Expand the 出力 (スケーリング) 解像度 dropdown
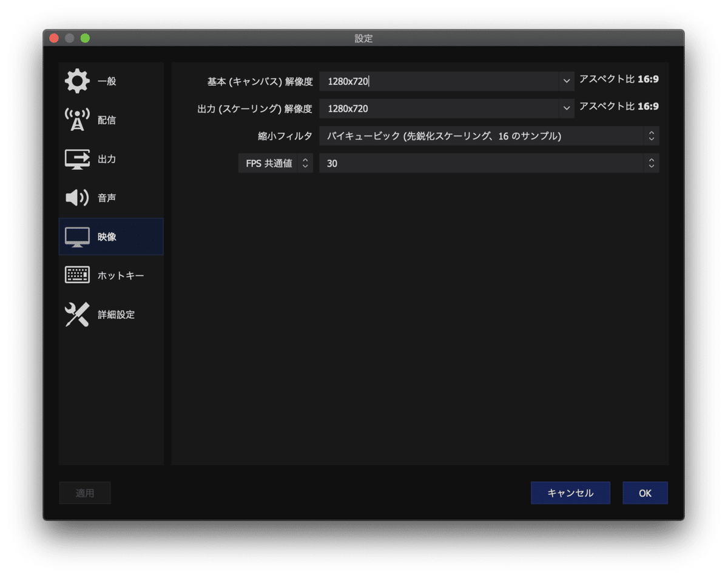The image size is (728, 578). point(566,107)
